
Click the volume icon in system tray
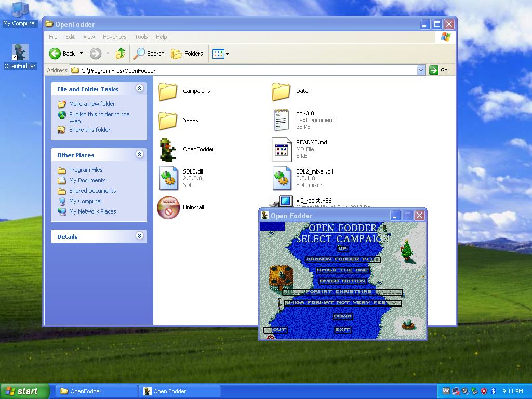[464, 391]
